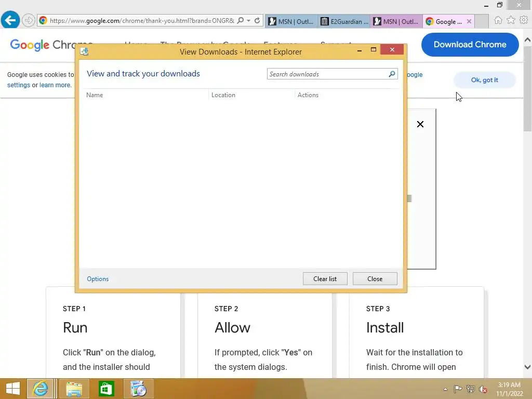532x399 pixels.
Task: Open File Explorer from taskbar
Action: (x=74, y=389)
